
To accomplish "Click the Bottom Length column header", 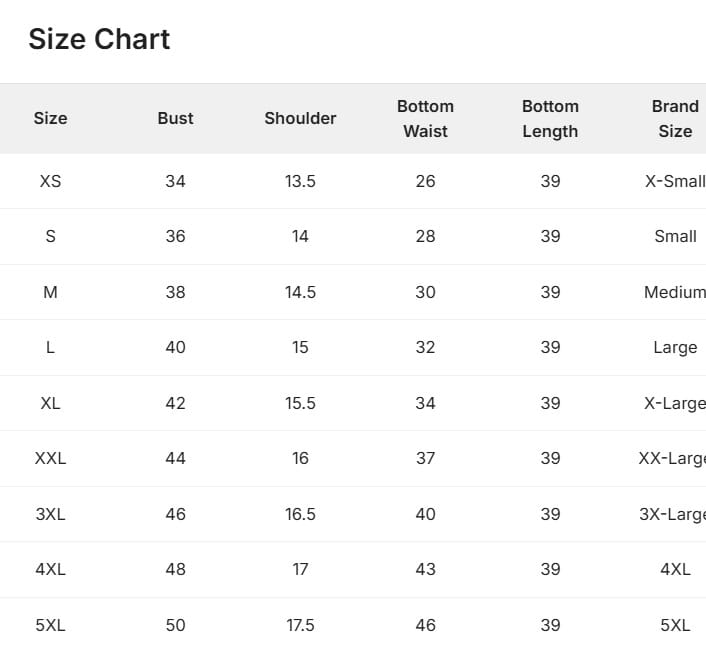I will click(x=550, y=118).
